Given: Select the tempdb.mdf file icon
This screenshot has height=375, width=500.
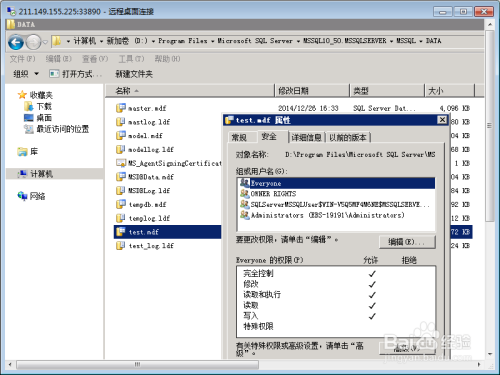Looking at the screenshot, I should click(x=121, y=204).
